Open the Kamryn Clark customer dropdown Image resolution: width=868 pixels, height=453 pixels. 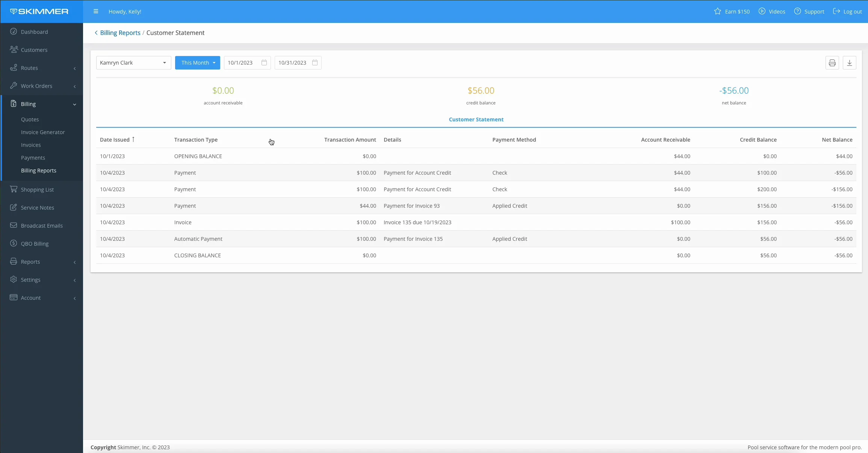133,63
